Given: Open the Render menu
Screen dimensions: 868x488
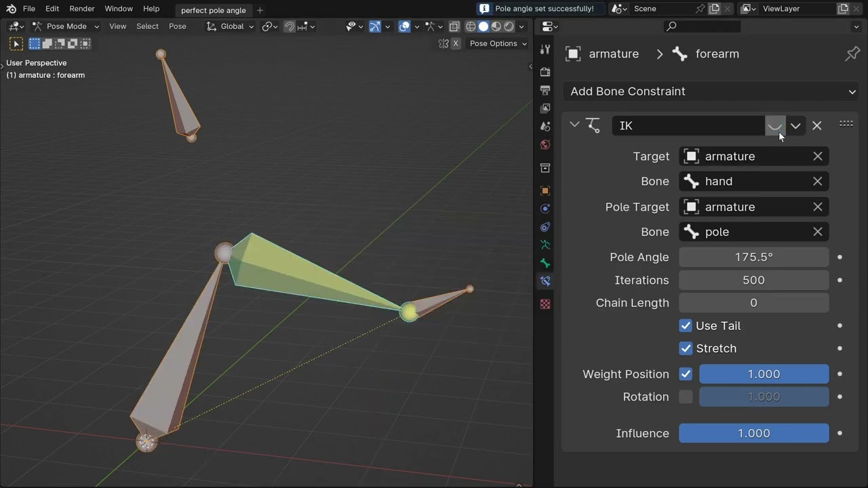Looking at the screenshot, I should coord(82,9).
